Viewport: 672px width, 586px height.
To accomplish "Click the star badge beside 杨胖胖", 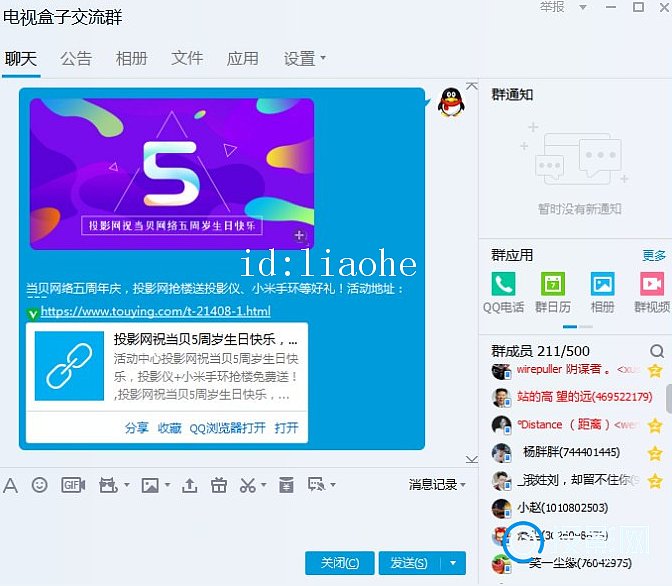I will (x=655, y=453).
